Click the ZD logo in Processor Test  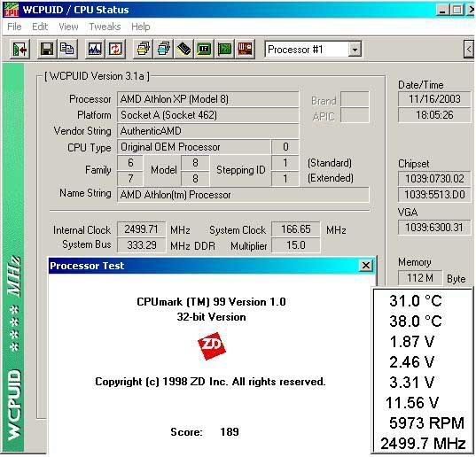[x=212, y=345]
